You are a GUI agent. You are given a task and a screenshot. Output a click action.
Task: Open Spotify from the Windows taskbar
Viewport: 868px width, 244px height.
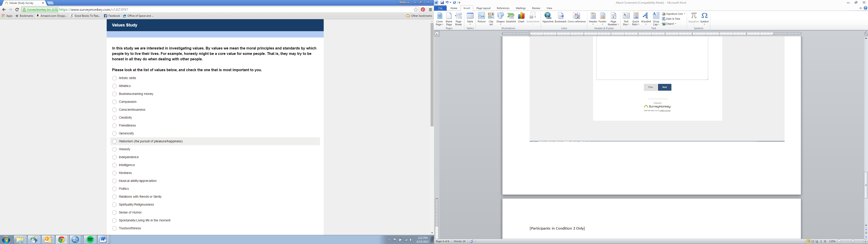pos(90,240)
